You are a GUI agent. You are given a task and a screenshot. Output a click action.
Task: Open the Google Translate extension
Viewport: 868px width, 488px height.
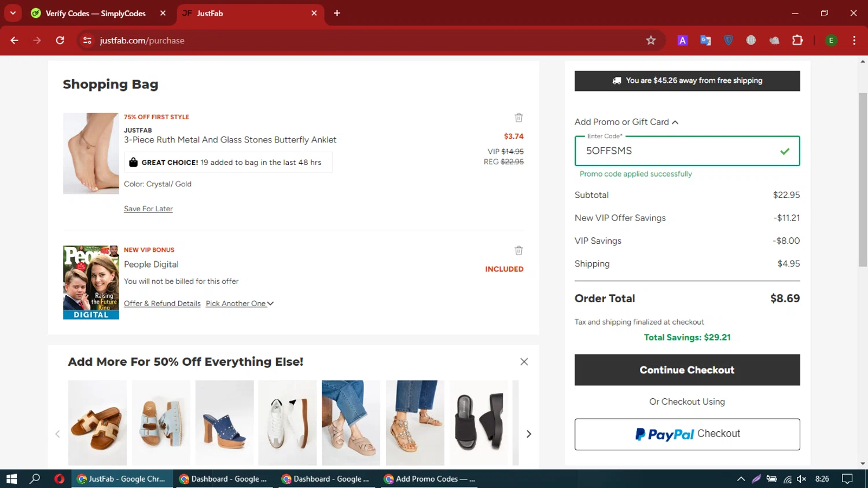[x=705, y=41]
